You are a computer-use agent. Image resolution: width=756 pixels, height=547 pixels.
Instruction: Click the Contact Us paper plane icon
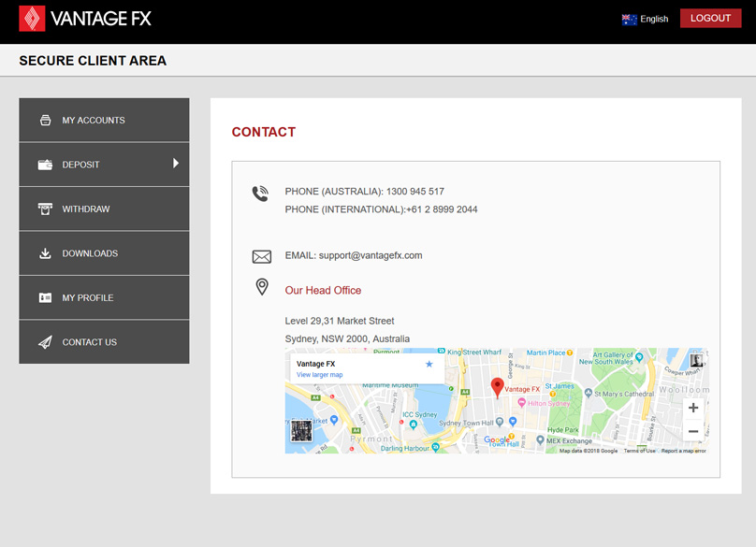(x=45, y=342)
